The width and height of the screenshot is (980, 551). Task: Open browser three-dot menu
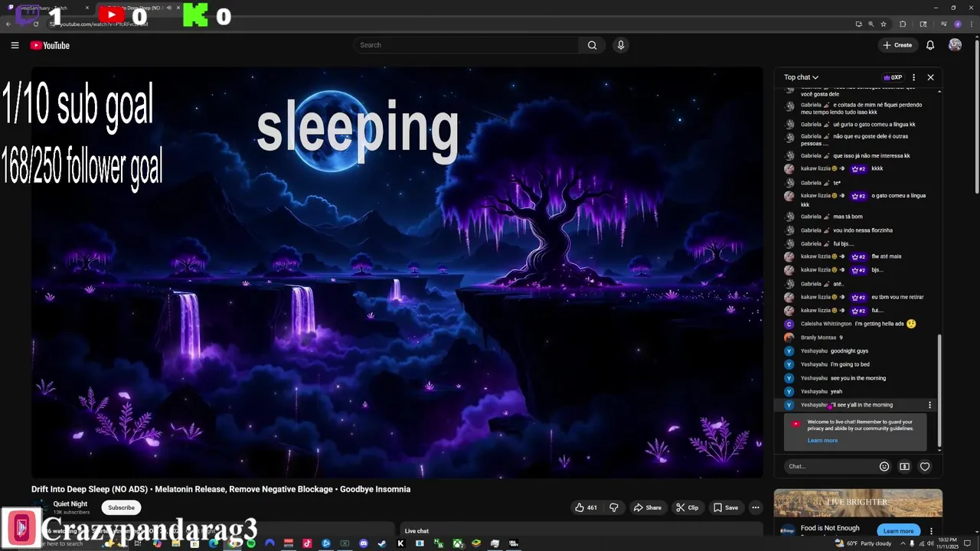point(972,24)
